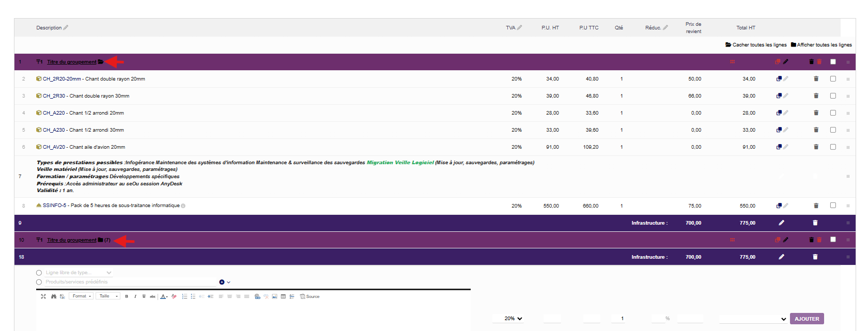Click the AJOUTER button
868x331 pixels.
(x=807, y=319)
